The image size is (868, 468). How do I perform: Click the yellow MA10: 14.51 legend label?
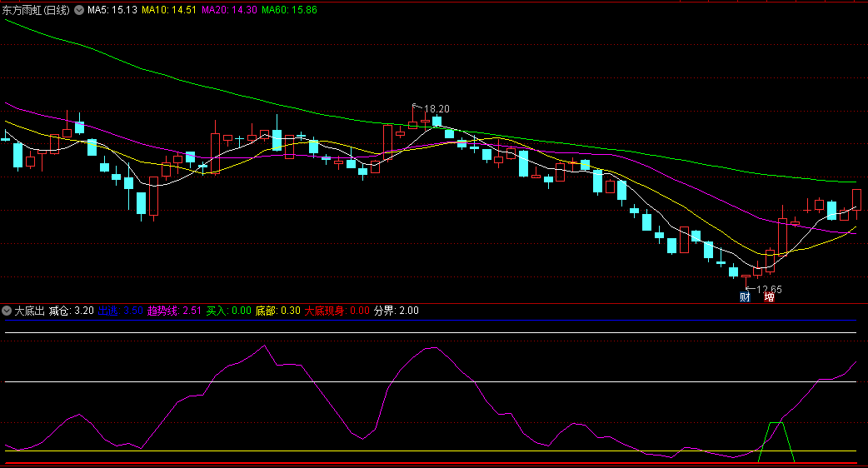169,10
